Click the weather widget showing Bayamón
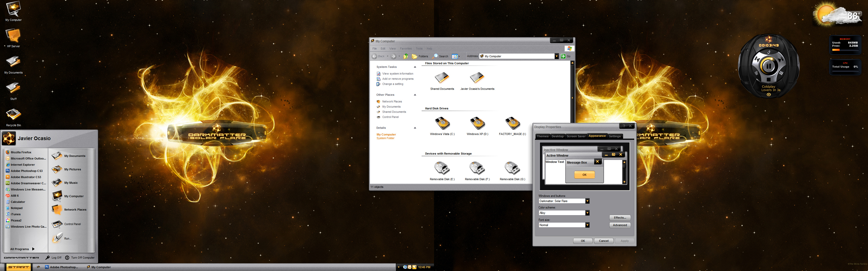 pyautogui.click(x=837, y=14)
